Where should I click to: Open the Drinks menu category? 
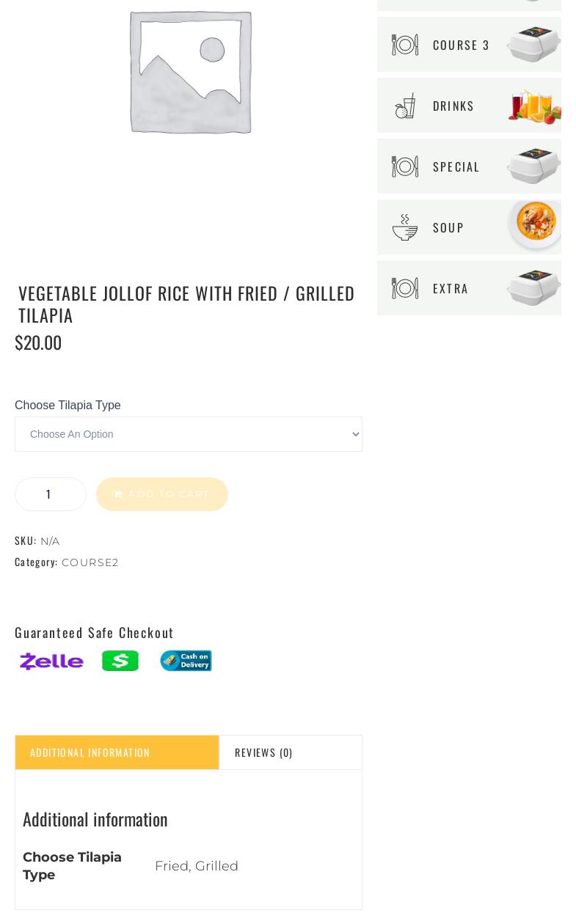click(x=453, y=106)
